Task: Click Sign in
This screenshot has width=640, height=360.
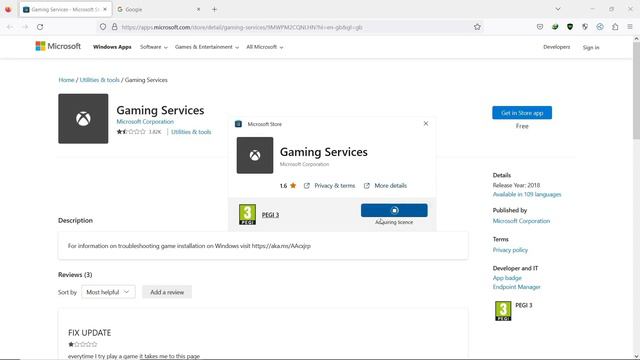Action: click(591, 47)
